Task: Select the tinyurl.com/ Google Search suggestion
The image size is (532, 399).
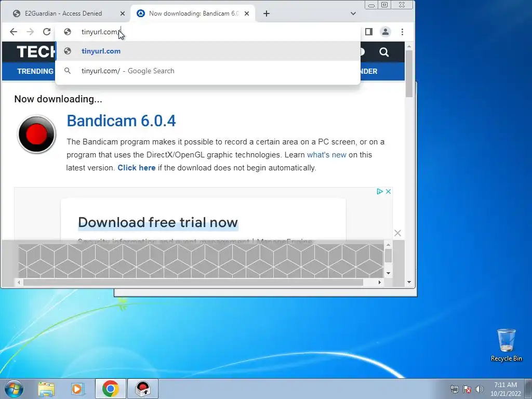Action: [x=208, y=71]
